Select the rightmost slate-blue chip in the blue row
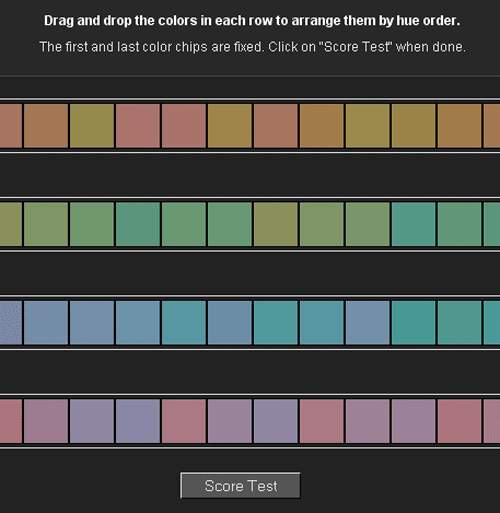This screenshot has height=513, width=500. pos(368,323)
